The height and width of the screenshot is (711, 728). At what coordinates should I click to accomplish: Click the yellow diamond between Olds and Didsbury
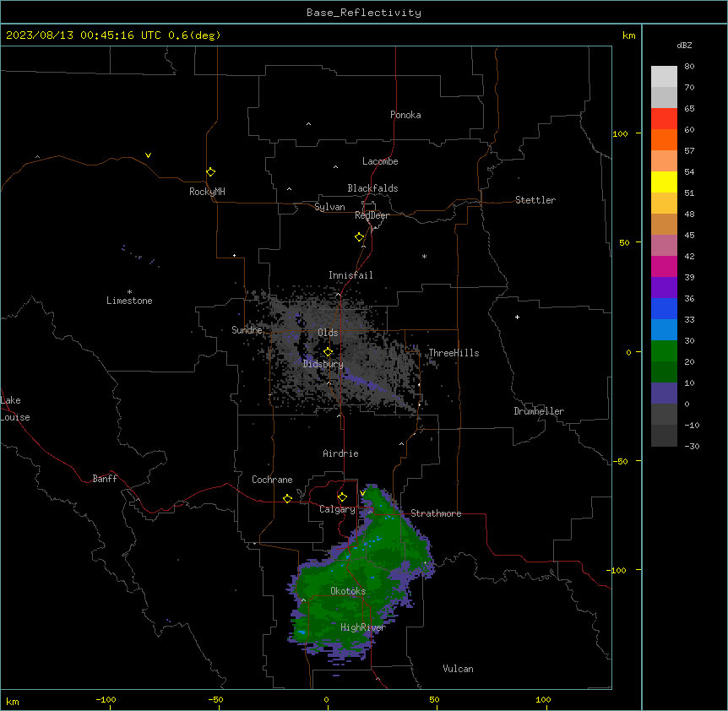pos(328,352)
